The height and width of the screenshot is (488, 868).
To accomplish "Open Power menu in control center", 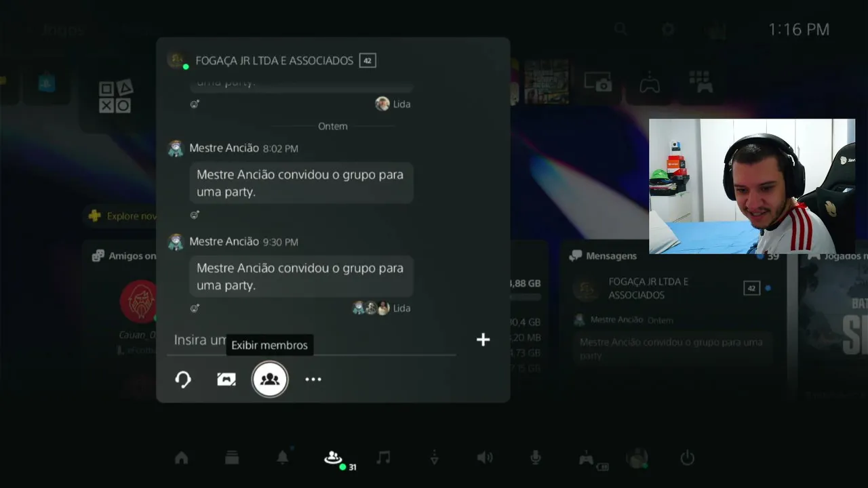I will click(x=688, y=458).
